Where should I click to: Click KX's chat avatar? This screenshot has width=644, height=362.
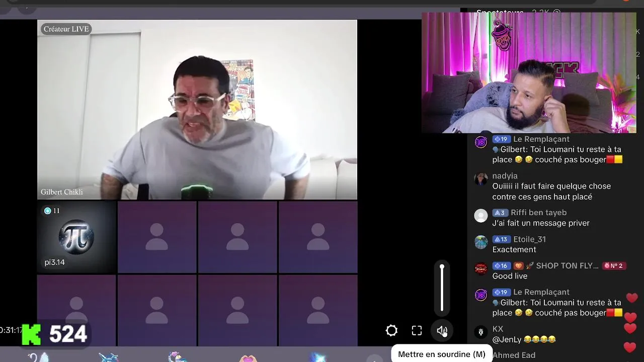tap(481, 332)
